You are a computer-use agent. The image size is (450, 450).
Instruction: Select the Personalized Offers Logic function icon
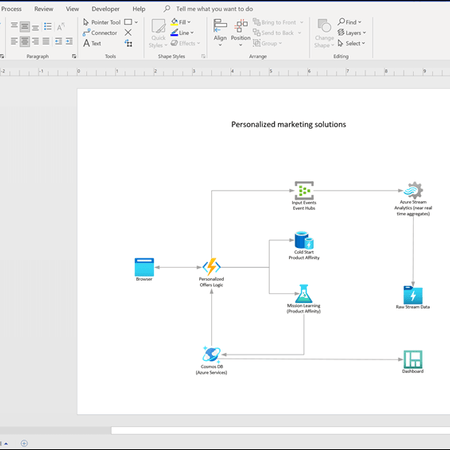[211, 267]
